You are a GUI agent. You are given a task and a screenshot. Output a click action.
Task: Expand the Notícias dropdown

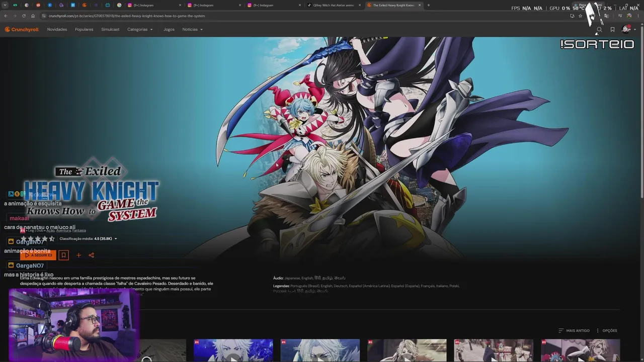click(x=193, y=30)
